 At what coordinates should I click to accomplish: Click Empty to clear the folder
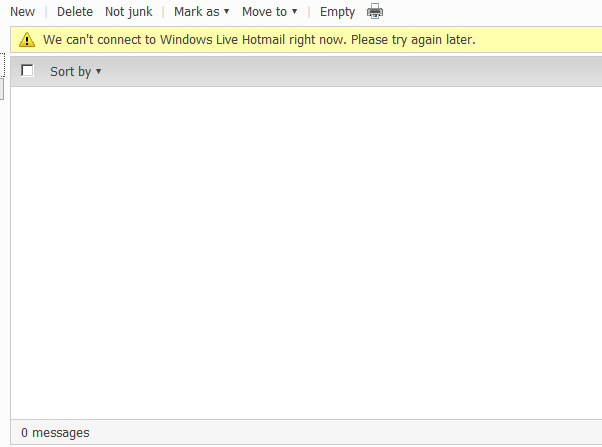click(337, 12)
